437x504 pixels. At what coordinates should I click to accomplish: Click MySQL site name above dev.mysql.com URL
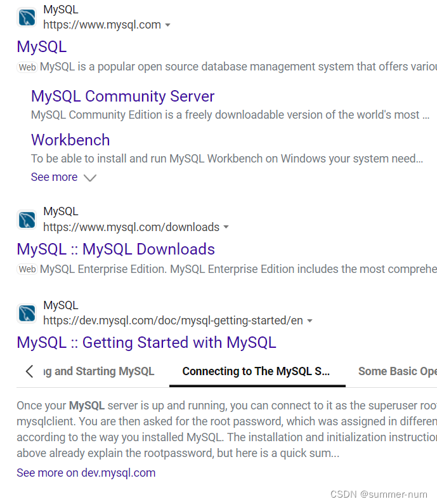tap(61, 305)
